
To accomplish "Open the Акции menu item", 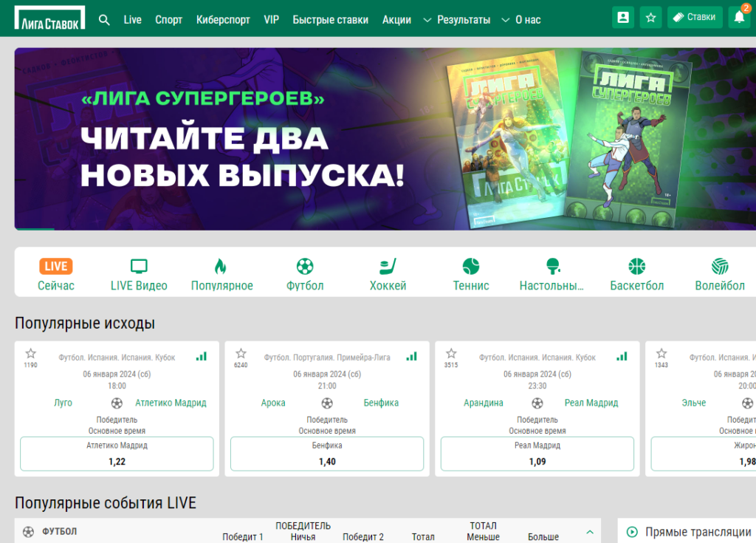I will (x=396, y=20).
